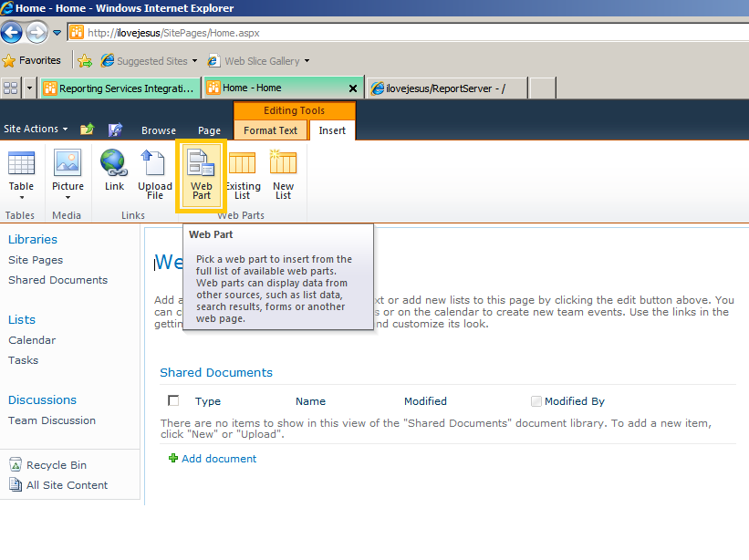Click the Add to Favorites Bar icon
This screenshot has width=749, height=560.
point(85,60)
